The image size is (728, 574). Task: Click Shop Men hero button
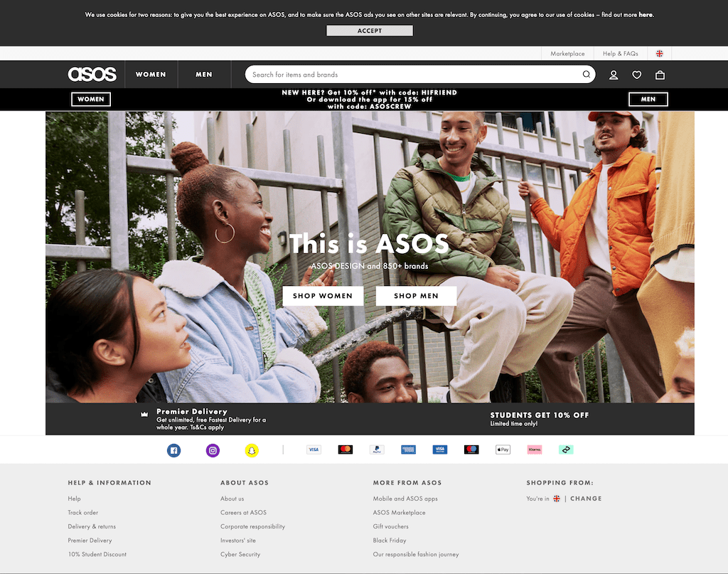416,296
